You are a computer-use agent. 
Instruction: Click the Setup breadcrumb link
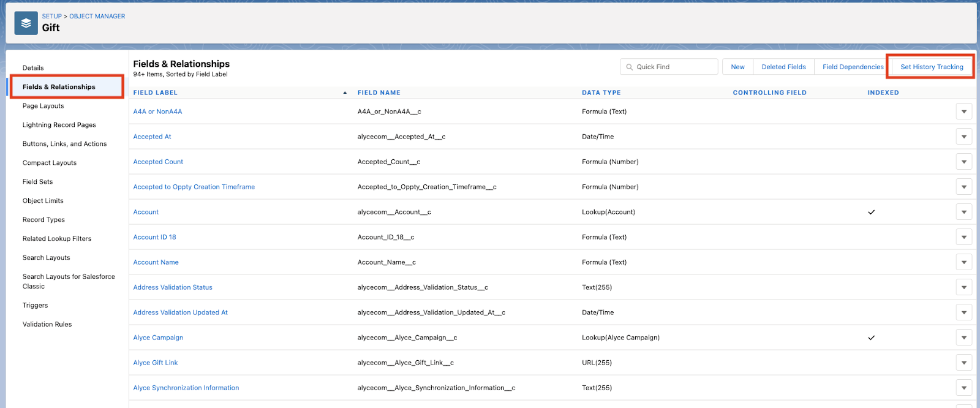click(52, 17)
